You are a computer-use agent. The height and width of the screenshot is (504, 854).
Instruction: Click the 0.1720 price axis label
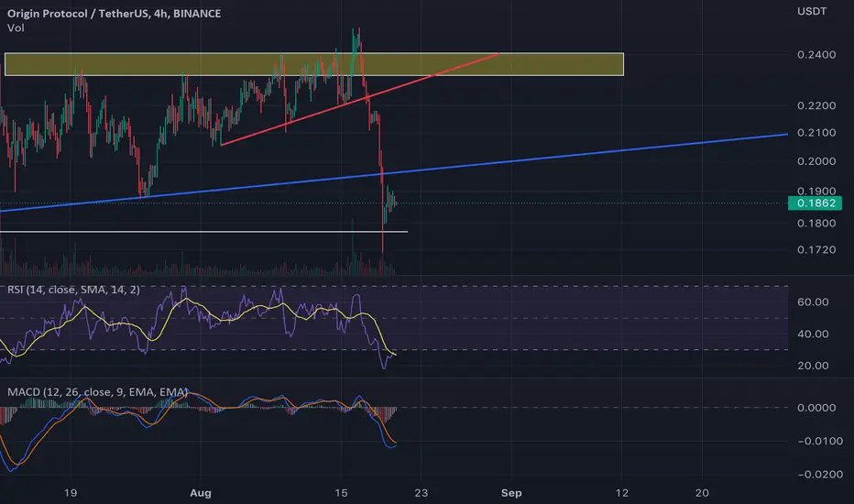click(x=816, y=250)
